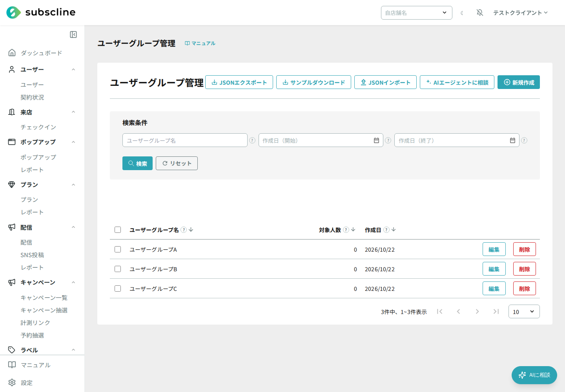The width and height of the screenshot is (565, 392).
Task: Click the リセット button
Action: click(177, 163)
